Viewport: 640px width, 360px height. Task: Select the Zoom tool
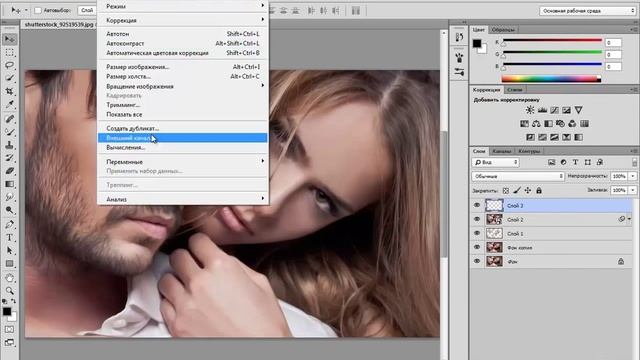click(x=9, y=291)
